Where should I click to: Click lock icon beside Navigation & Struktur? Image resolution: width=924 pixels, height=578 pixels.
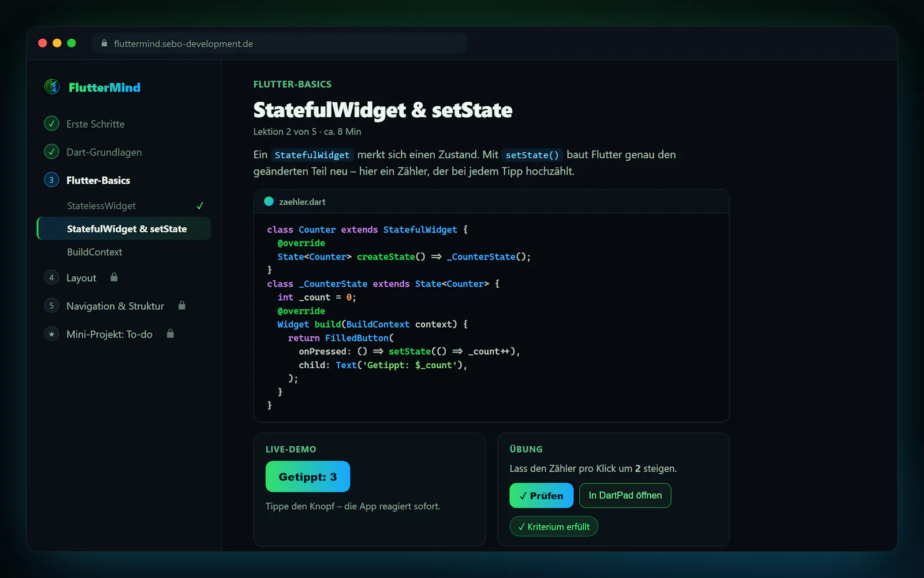182,305
